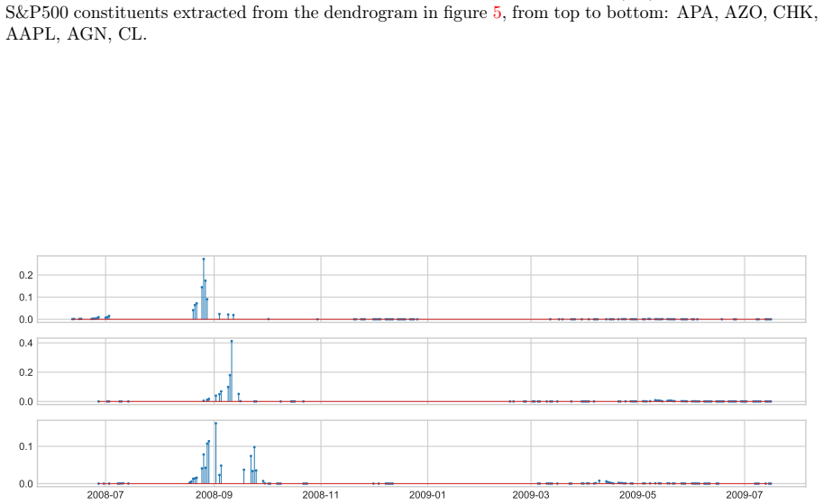Click the 0.4 peak in the middle plot
The image size is (823, 504).
(232, 371)
